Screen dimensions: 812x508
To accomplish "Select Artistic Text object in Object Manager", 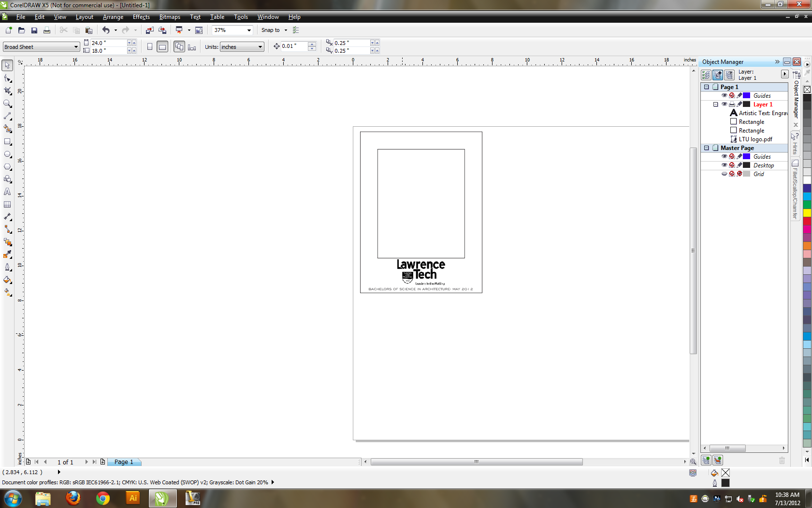I will coord(759,113).
